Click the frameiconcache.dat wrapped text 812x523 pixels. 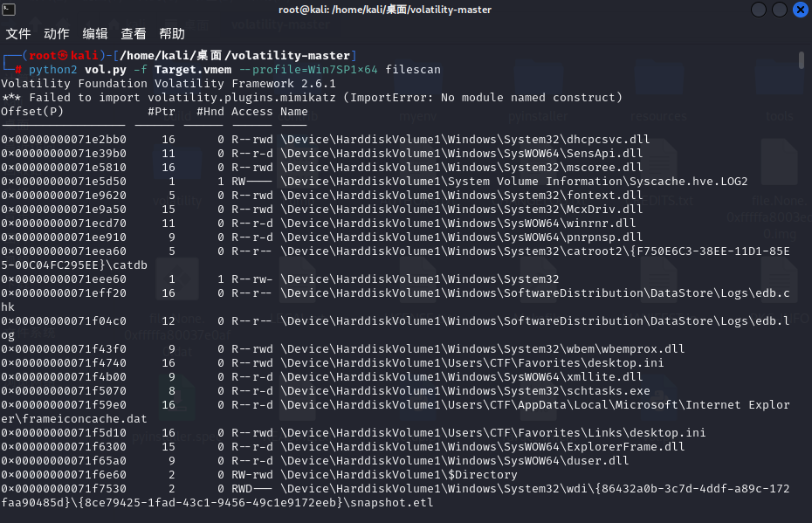(74, 419)
